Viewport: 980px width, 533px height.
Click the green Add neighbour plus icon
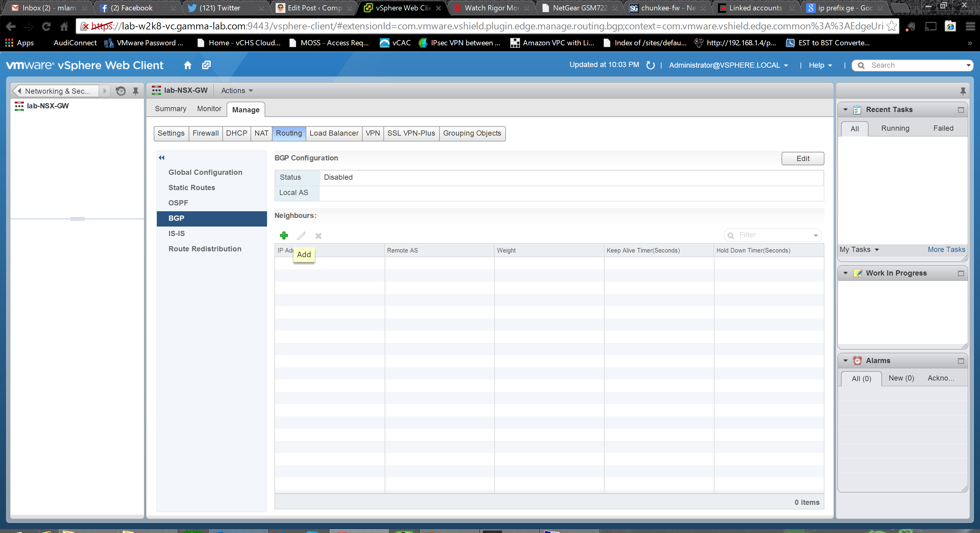[284, 236]
